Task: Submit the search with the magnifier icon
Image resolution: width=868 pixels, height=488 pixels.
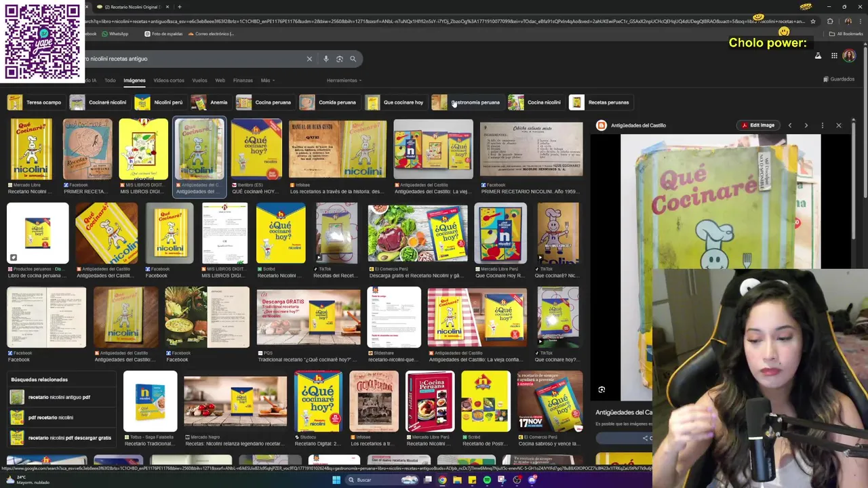Action: [x=353, y=59]
